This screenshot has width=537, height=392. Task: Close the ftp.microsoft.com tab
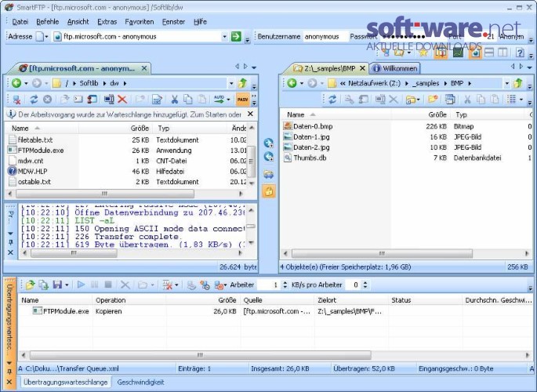point(144,68)
